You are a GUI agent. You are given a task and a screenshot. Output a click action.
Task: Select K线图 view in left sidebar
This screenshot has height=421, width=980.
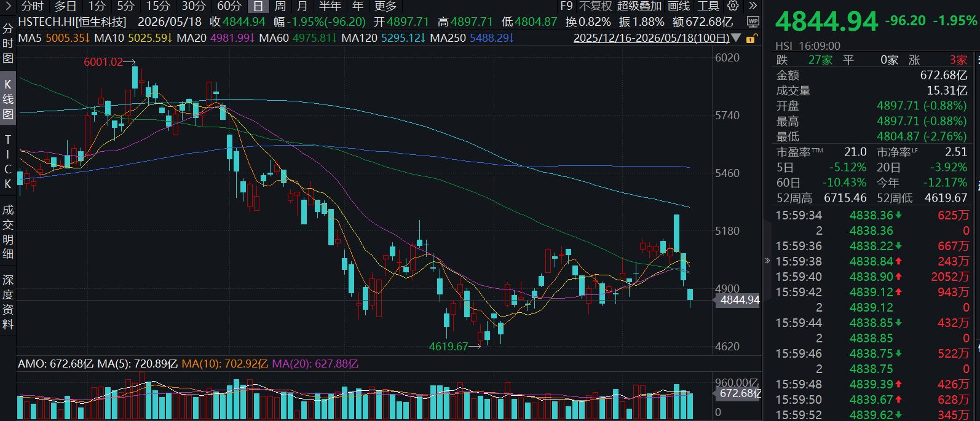[8, 99]
